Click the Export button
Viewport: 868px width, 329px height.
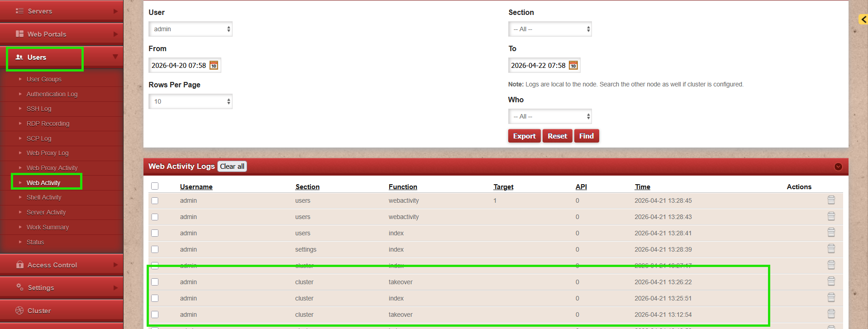coord(524,136)
